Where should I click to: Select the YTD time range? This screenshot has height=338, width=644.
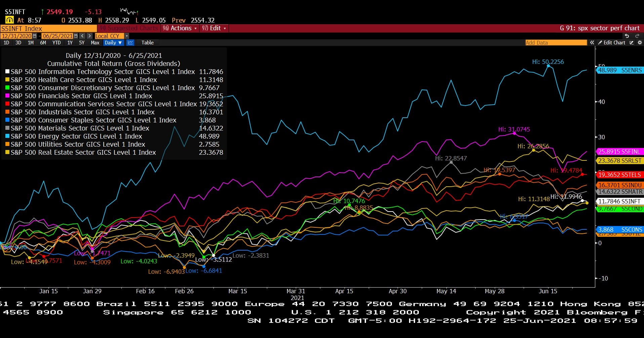coord(56,43)
